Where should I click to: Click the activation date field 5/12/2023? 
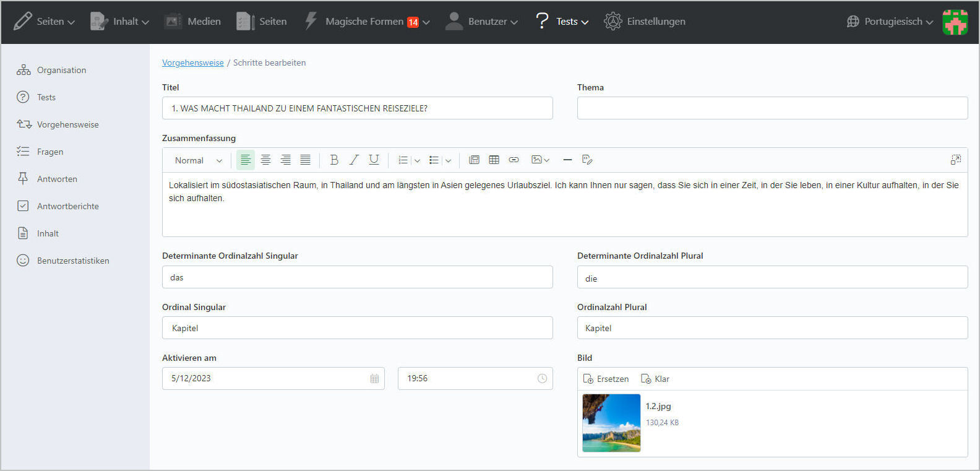pos(273,378)
